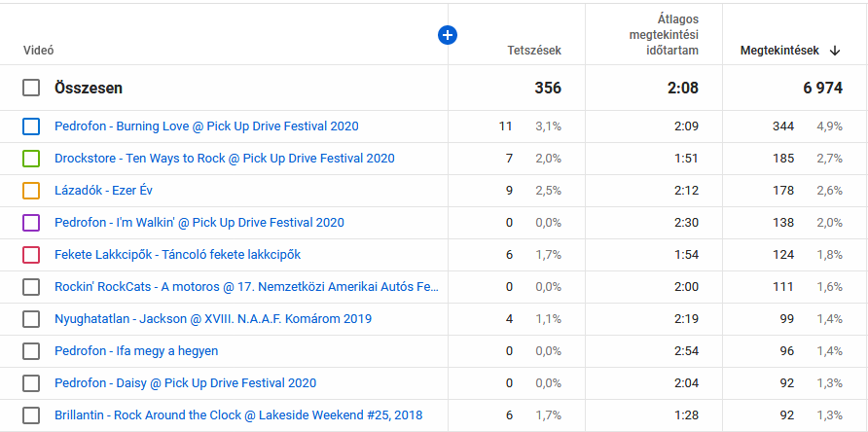Uncheck the orange Lázadók - Ezer Év checkbox

click(31, 191)
